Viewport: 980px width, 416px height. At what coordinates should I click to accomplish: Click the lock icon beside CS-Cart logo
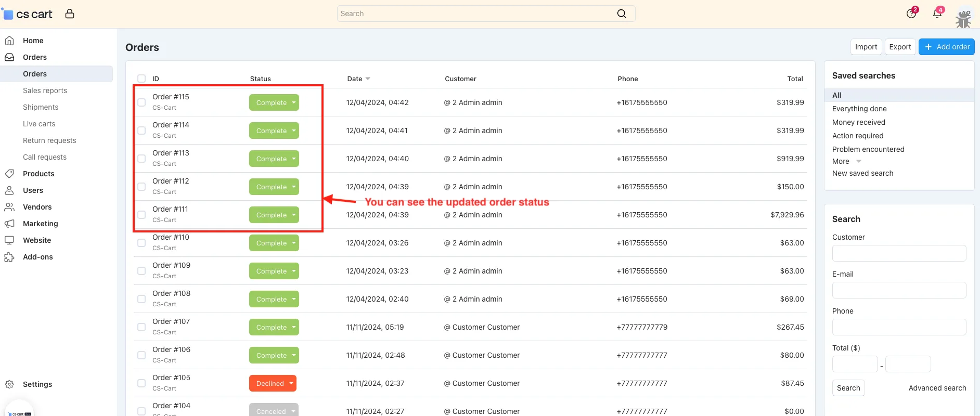pyautogui.click(x=70, y=14)
